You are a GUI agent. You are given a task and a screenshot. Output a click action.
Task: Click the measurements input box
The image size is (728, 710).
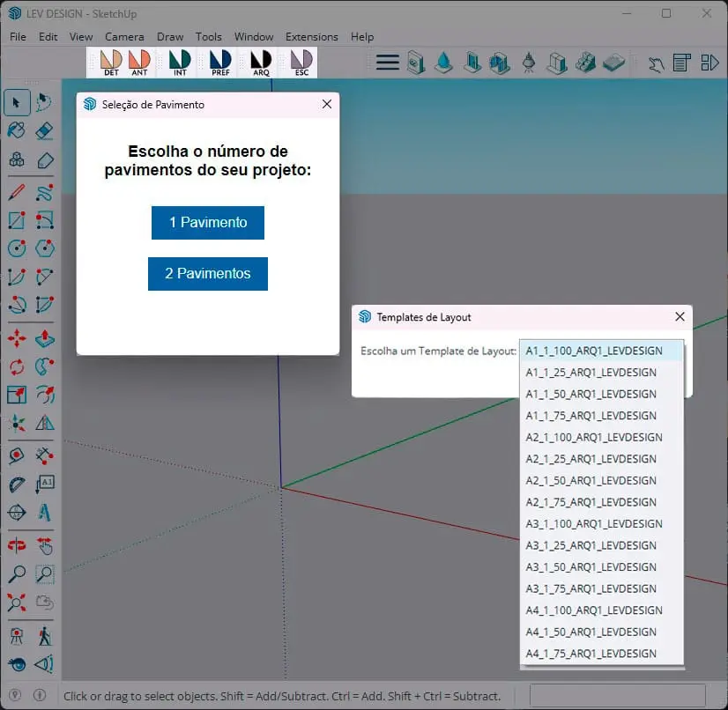tap(618, 696)
